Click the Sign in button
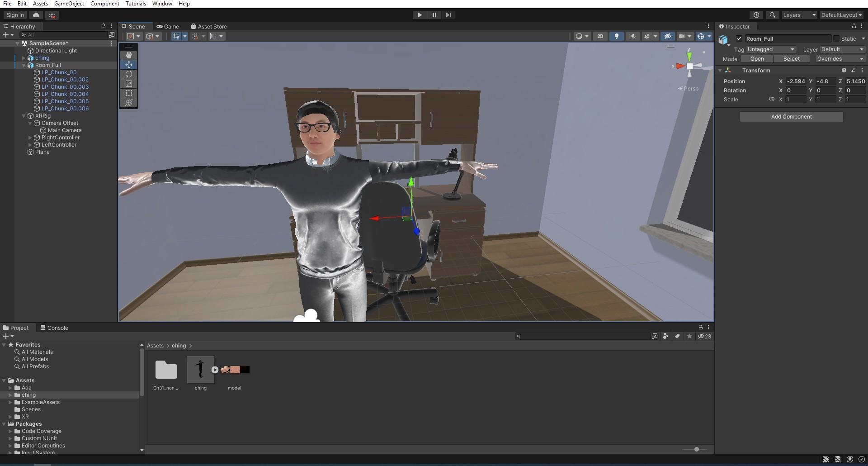The height and width of the screenshot is (466, 868). (15, 15)
